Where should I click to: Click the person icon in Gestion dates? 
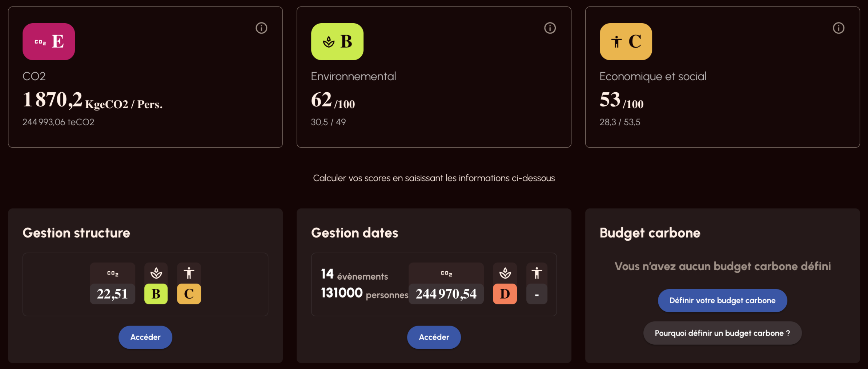[537, 273]
